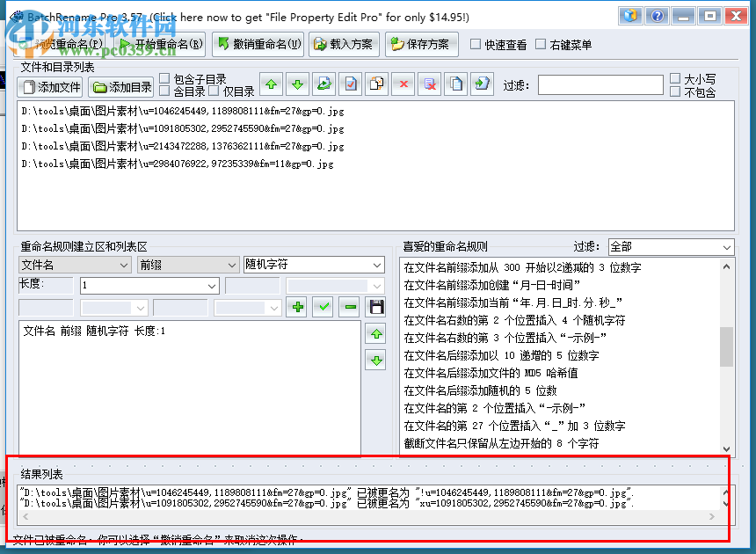Delete a rule with the green minus icon
The width and height of the screenshot is (756, 554).
coord(348,306)
